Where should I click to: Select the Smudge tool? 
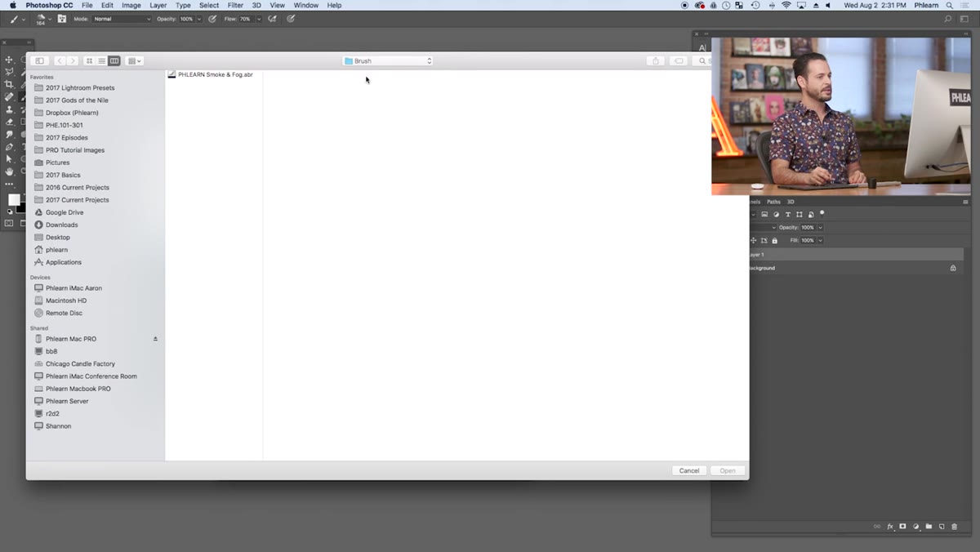click(9, 134)
